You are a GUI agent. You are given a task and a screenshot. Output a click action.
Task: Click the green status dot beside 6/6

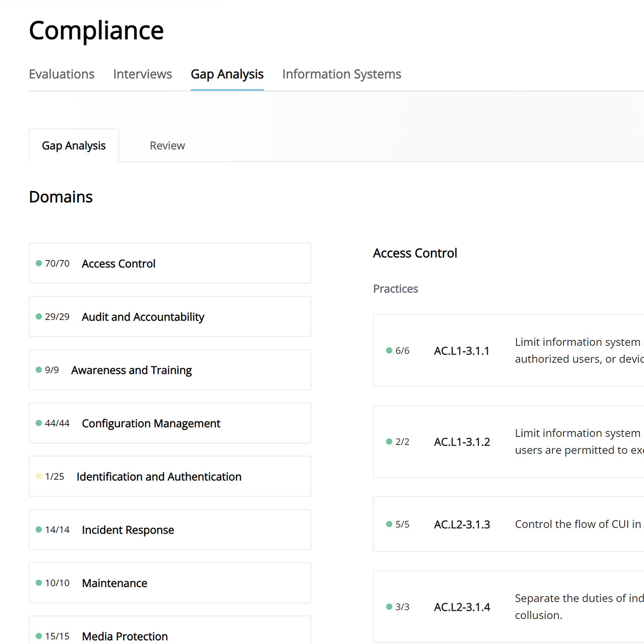(x=389, y=350)
